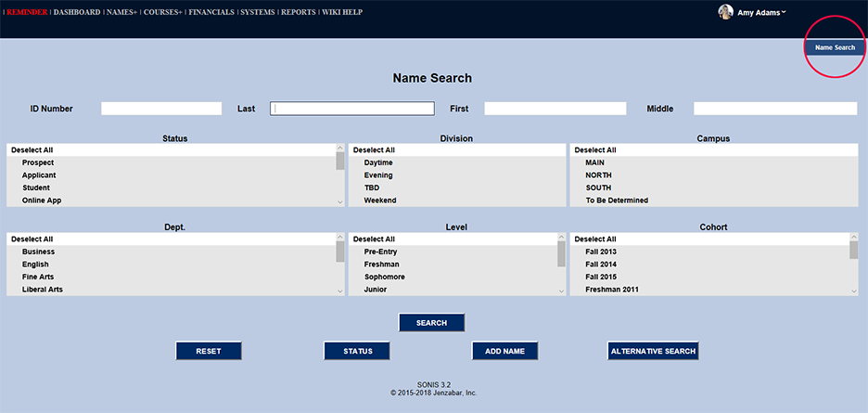Click the Name Search tab button
Image resolution: width=868 pixels, height=413 pixels.
pos(835,47)
